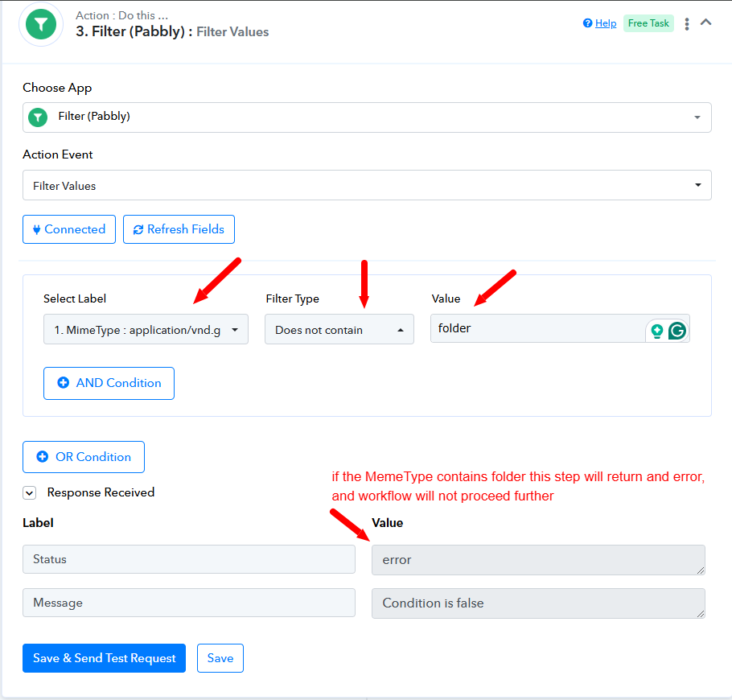Click the resize handle of error field

coord(701,570)
